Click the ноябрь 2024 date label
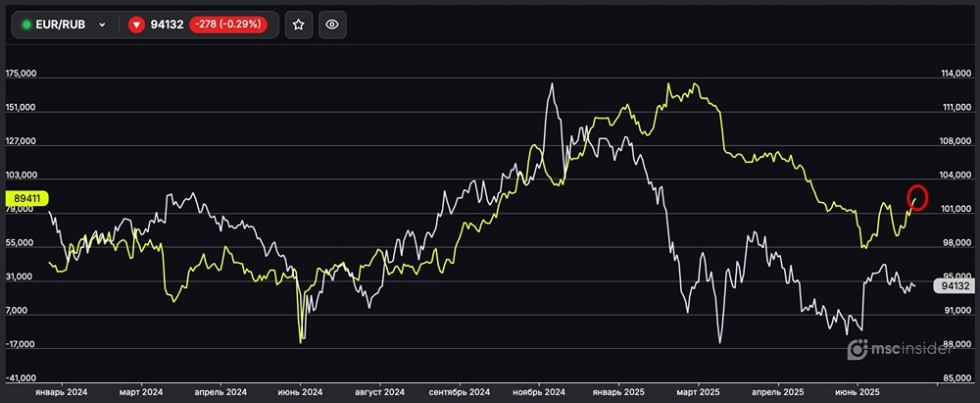The height and width of the screenshot is (403, 980). (x=539, y=392)
